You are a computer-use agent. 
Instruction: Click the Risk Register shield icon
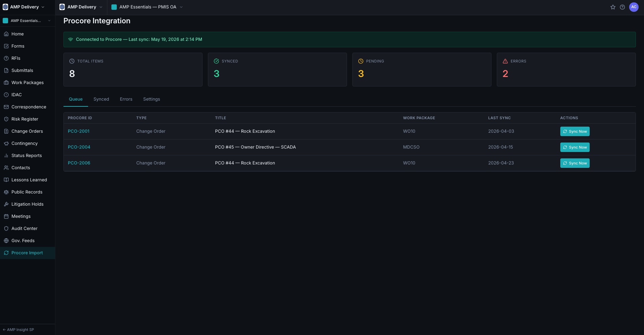coord(6,119)
